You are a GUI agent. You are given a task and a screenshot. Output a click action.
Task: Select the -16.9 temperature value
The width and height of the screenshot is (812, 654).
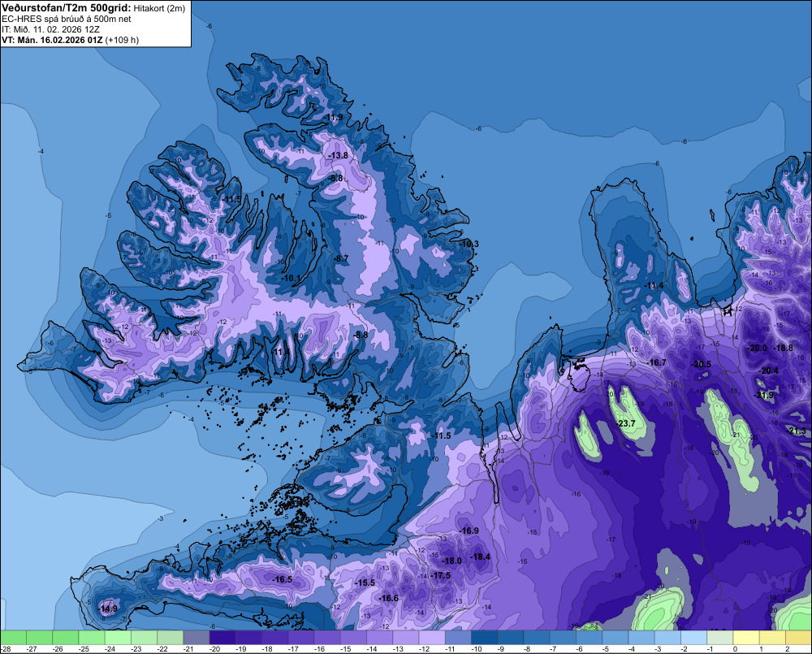point(469,531)
